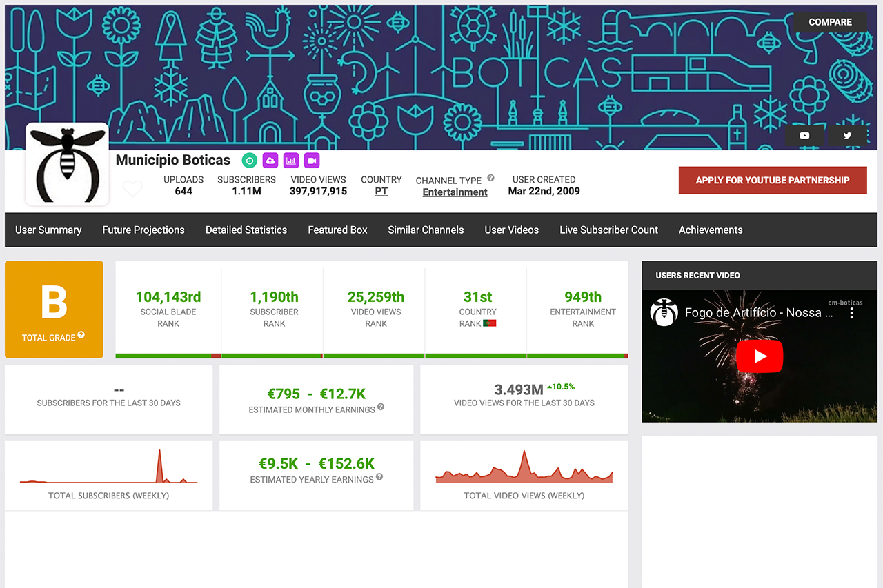Click the purple bar chart badge
883x588 pixels.
point(291,161)
